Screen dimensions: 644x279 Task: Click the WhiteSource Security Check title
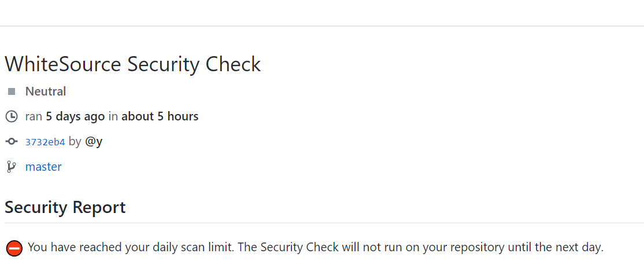pos(133,64)
